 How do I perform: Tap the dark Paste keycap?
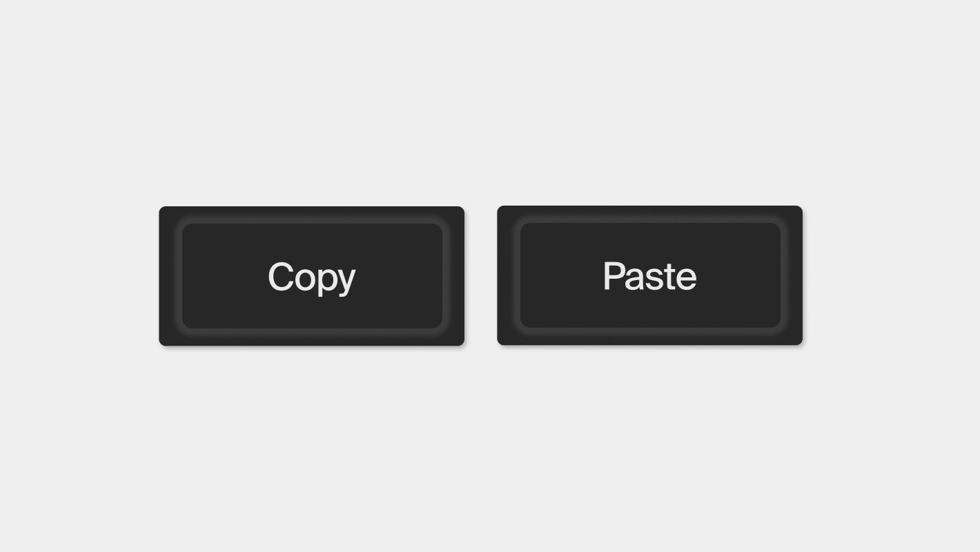click(649, 275)
